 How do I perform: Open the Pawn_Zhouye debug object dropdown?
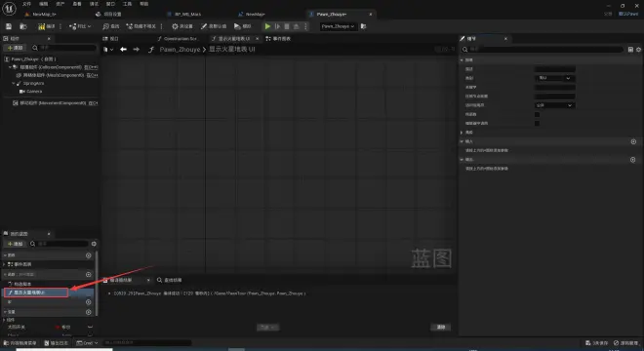tap(338, 26)
